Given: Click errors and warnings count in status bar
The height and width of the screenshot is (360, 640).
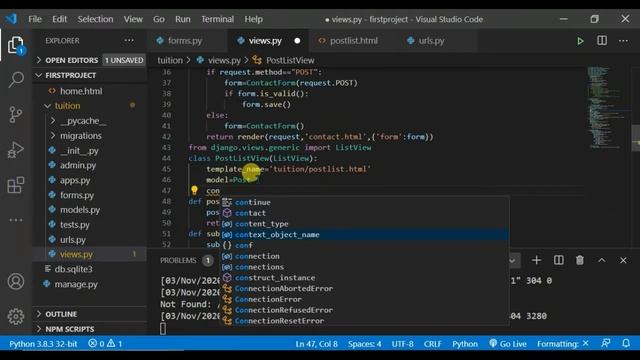Looking at the screenshot, I should click(105, 344).
